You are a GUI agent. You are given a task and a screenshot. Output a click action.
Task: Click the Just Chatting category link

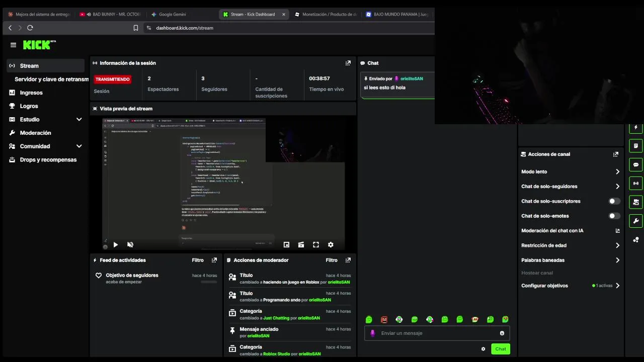pos(276,318)
